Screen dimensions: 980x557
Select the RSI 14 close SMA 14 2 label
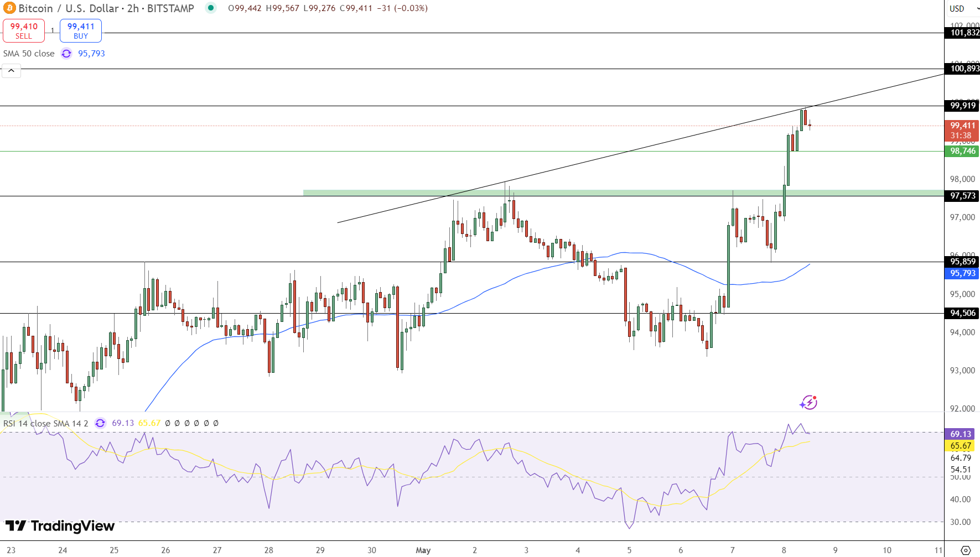pos(46,423)
